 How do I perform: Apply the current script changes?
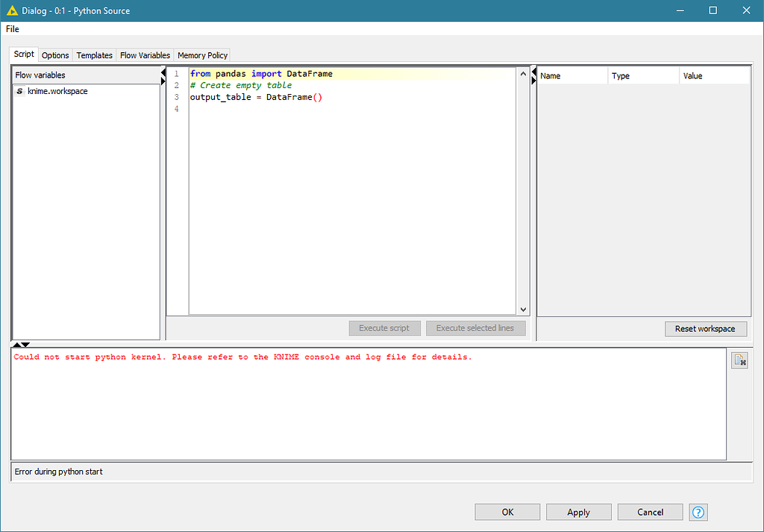pos(578,512)
